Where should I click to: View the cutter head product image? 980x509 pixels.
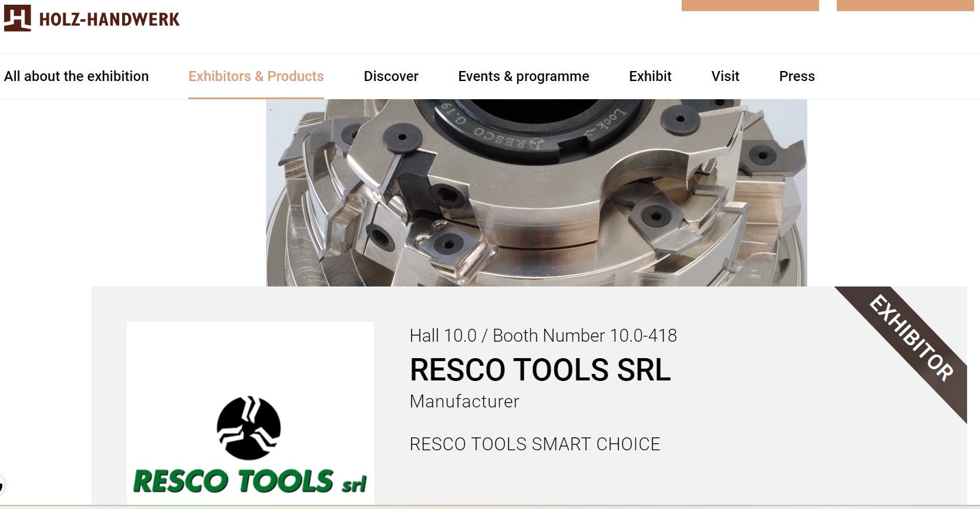pyautogui.click(x=537, y=193)
